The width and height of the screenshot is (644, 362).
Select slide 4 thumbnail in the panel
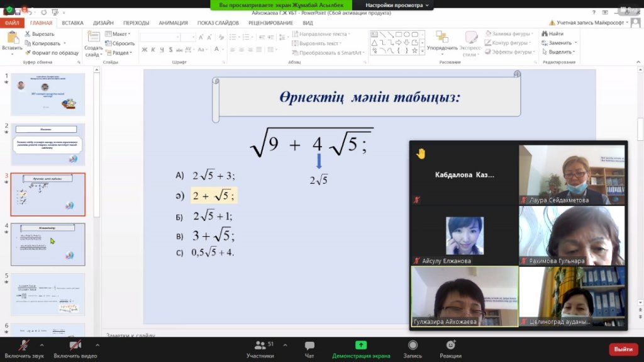[x=48, y=244]
